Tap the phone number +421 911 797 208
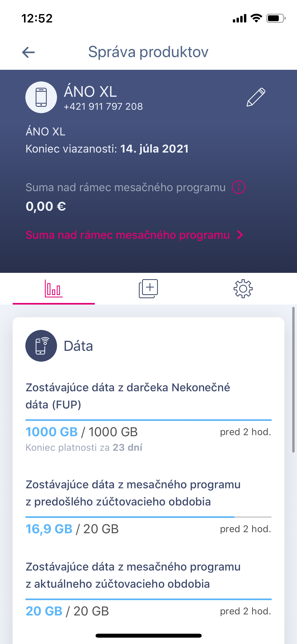 click(103, 107)
